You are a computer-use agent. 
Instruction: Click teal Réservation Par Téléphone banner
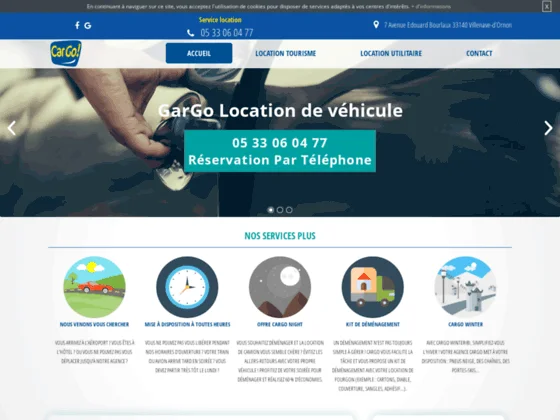(280, 151)
